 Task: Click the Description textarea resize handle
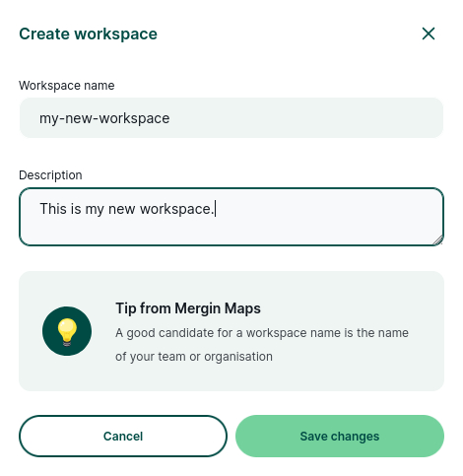point(437,240)
